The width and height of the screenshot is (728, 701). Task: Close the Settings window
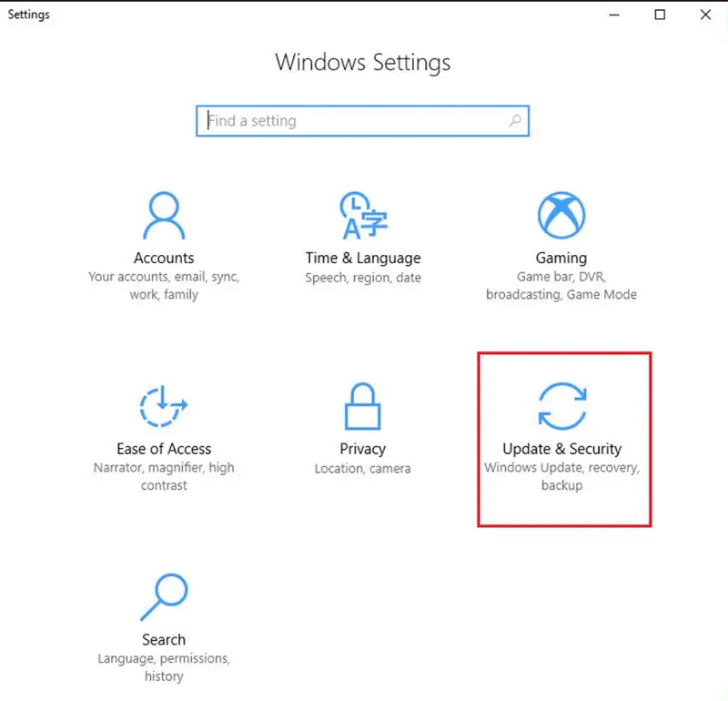point(705,14)
